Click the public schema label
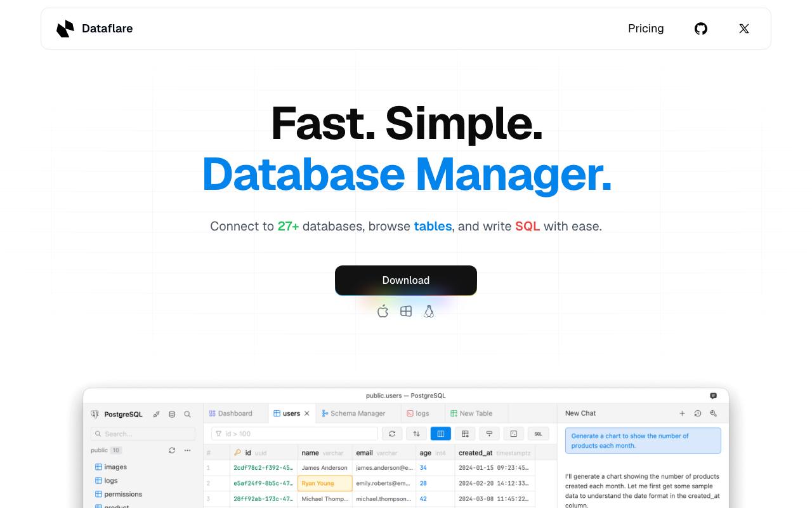 pyautogui.click(x=99, y=450)
